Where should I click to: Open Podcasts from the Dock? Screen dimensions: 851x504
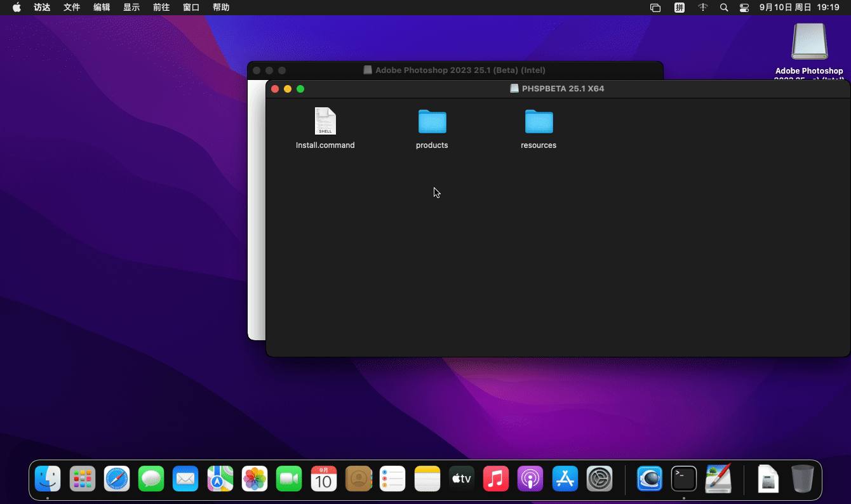pos(530,479)
